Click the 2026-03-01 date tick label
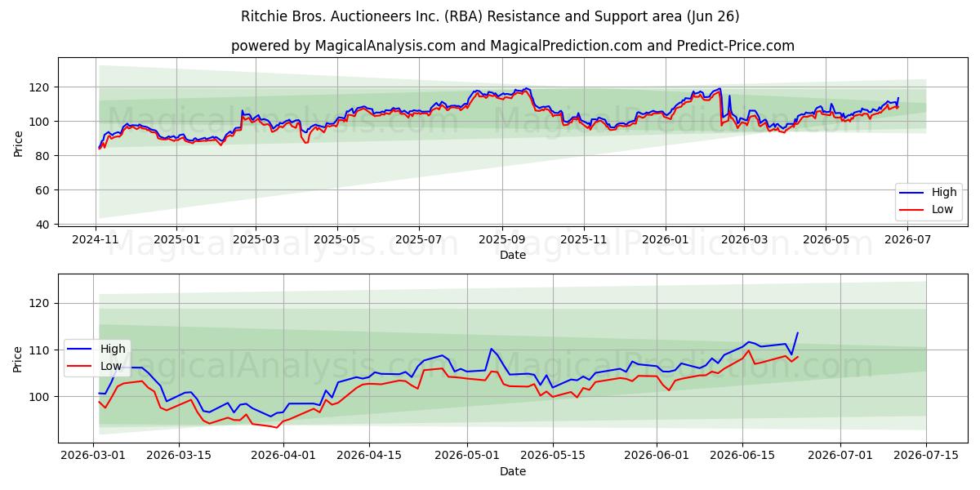Screen dimensions: 980x490 pos(94,457)
